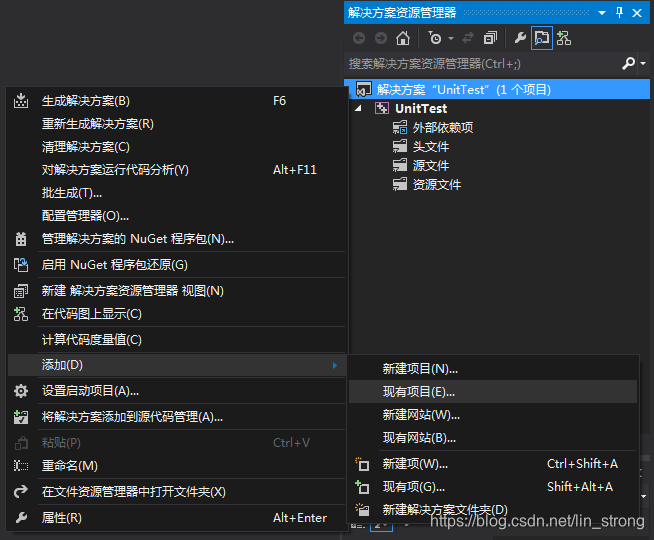The image size is (654, 540).
Task: Select the 头文件 folder
Action: [431, 147]
